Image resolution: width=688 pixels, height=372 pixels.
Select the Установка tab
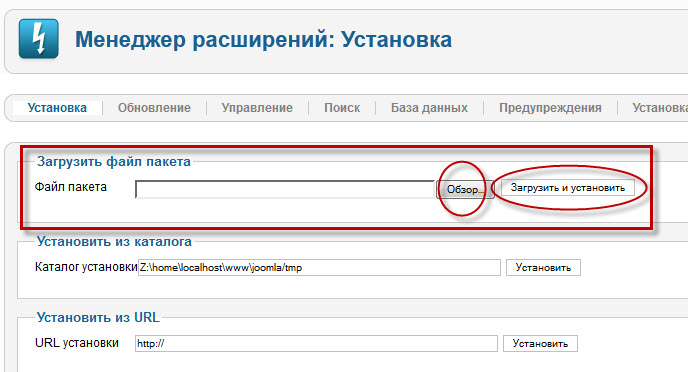click(57, 108)
